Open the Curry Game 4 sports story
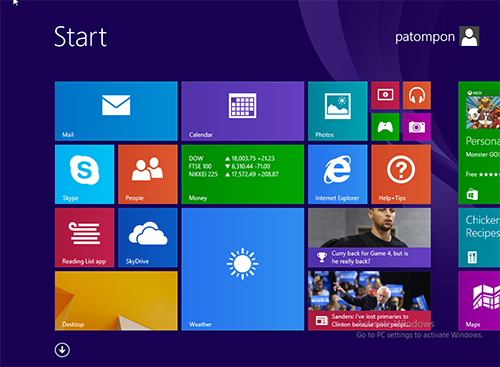 [x=369, y=238]
